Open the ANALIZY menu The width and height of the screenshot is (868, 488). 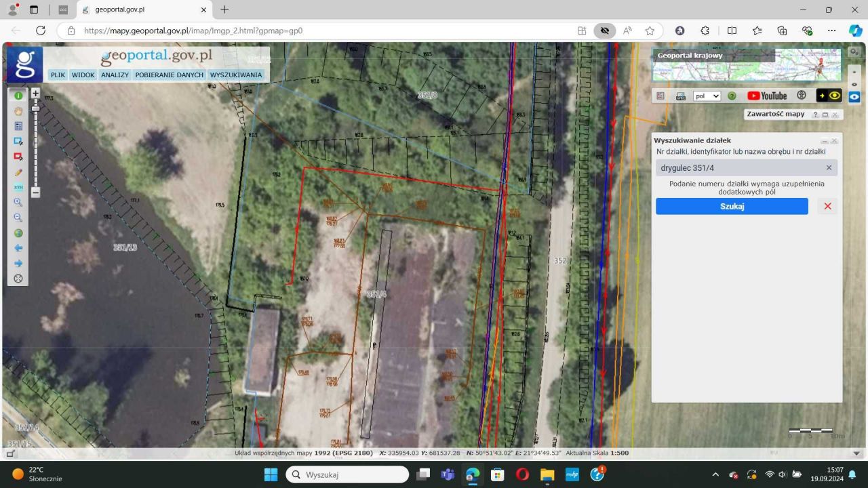[x=115, y=75]
